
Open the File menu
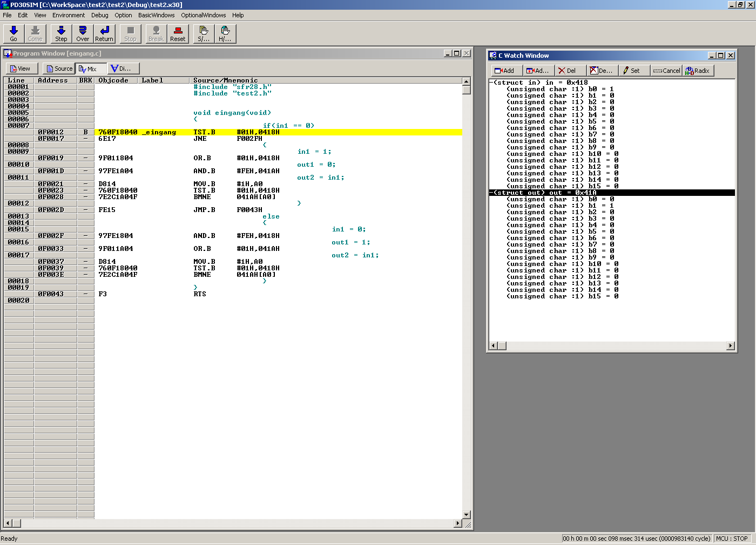pos(7,15)
